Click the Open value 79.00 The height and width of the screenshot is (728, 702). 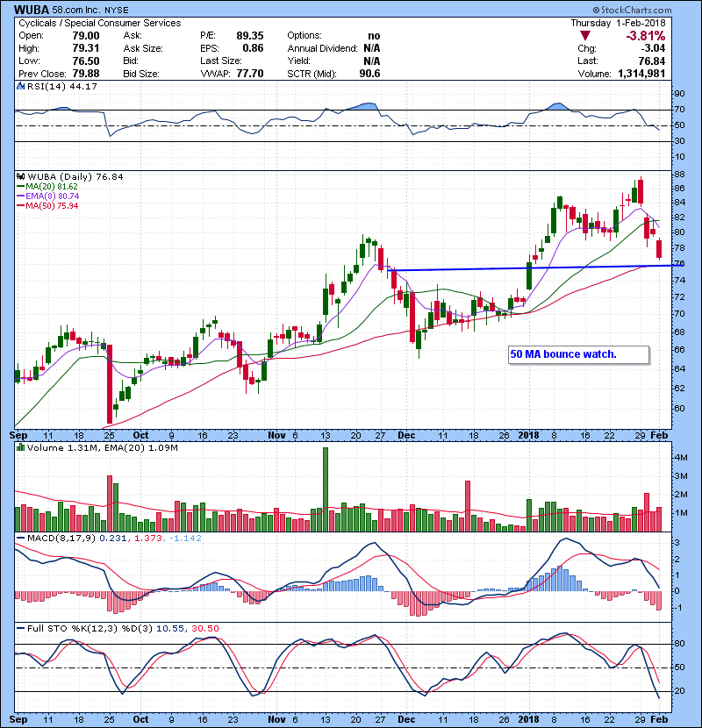pos(86,36)
